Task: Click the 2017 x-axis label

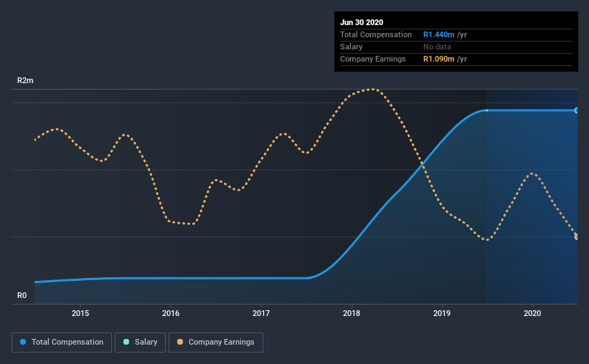Action: (x=261, y=313)
